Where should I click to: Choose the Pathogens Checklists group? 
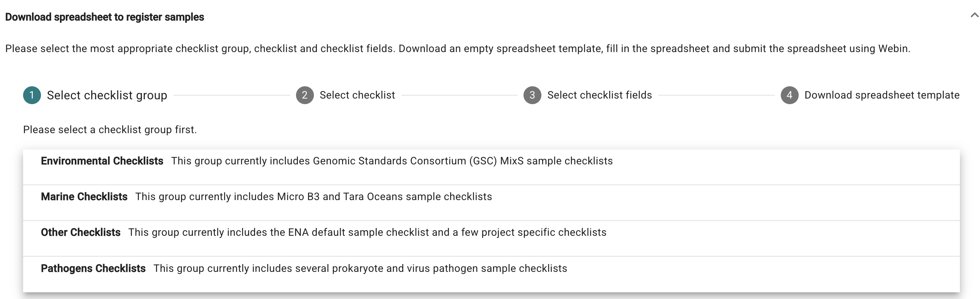[93, 269]
